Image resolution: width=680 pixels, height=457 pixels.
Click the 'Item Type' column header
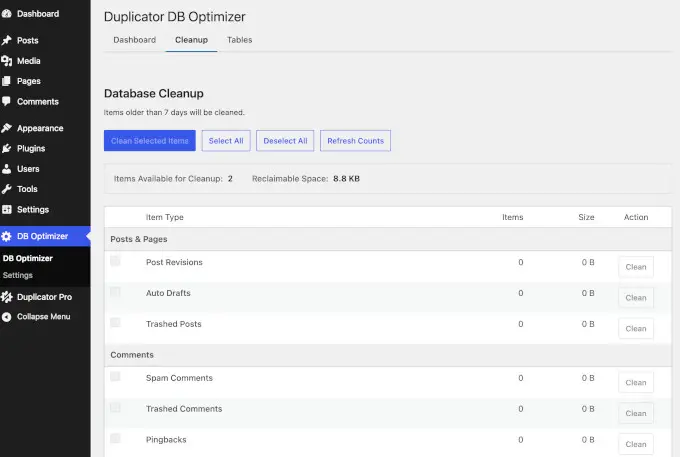pyautogui.click(x=164, y=217)
